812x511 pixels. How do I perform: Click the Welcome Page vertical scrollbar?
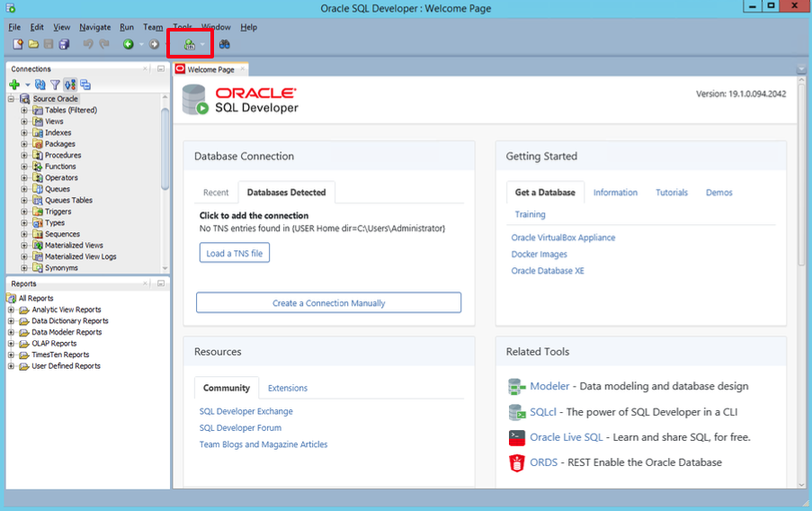click(801, 176)
